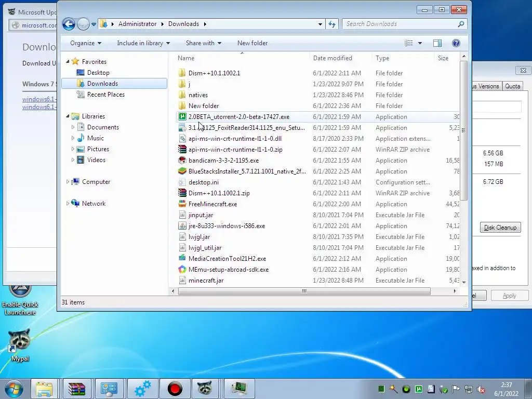This screenshot has width=532, height=399.
Task: Select the MEmu-setup-abroad-sdk.exe icon
Action: 182,270
